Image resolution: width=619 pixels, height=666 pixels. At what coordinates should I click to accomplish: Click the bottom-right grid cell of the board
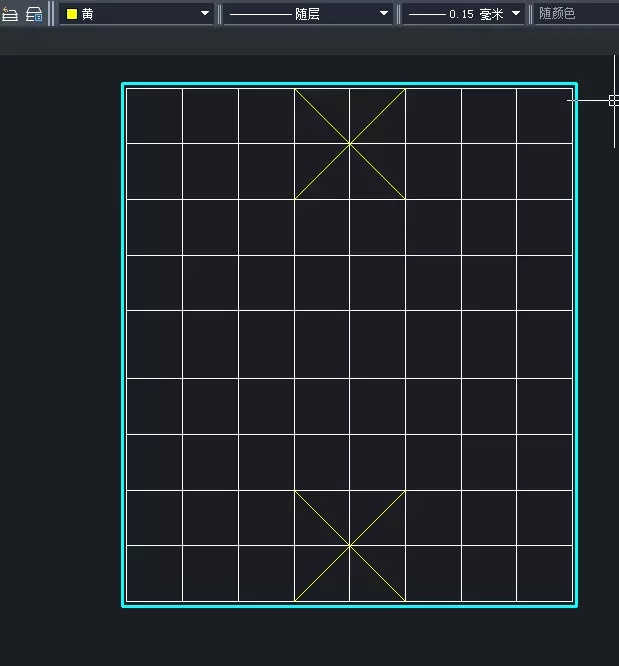(545, 574)
